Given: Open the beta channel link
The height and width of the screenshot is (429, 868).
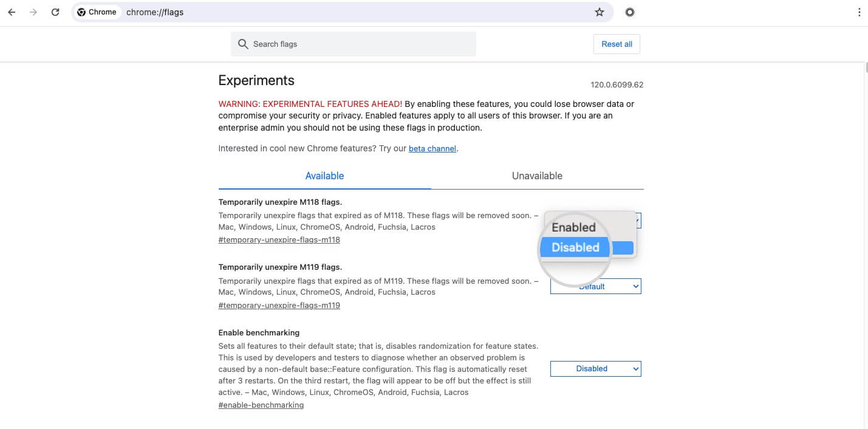Looking at the screenshot, I should [x=432, y=148].
